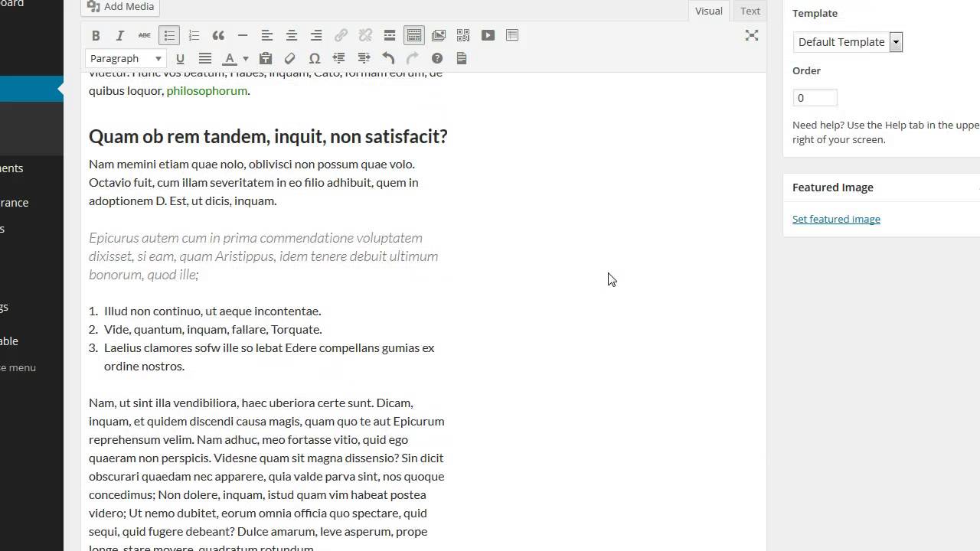
Task: Click the list item 'Illud non continuo'
Action: [212, 311]
